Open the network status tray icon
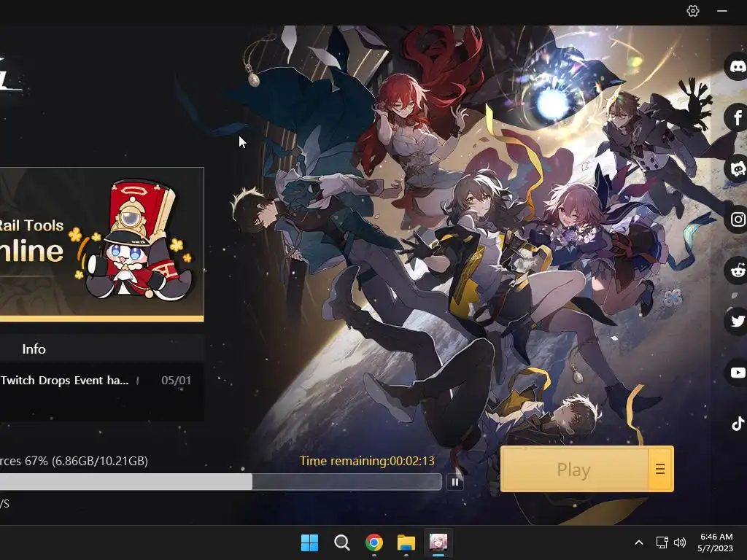Image resolution: width=747 pixels, height=560 pixels. point(662,542)
